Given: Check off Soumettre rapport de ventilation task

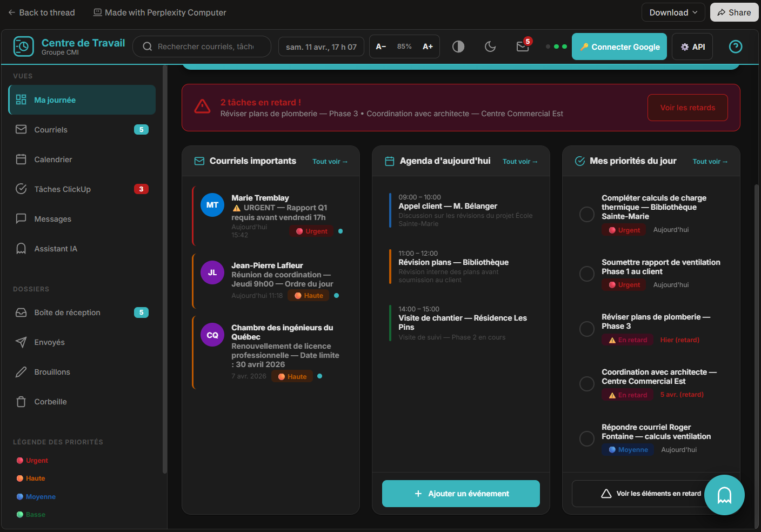Looking at the screenshot, I should (587, 274).
